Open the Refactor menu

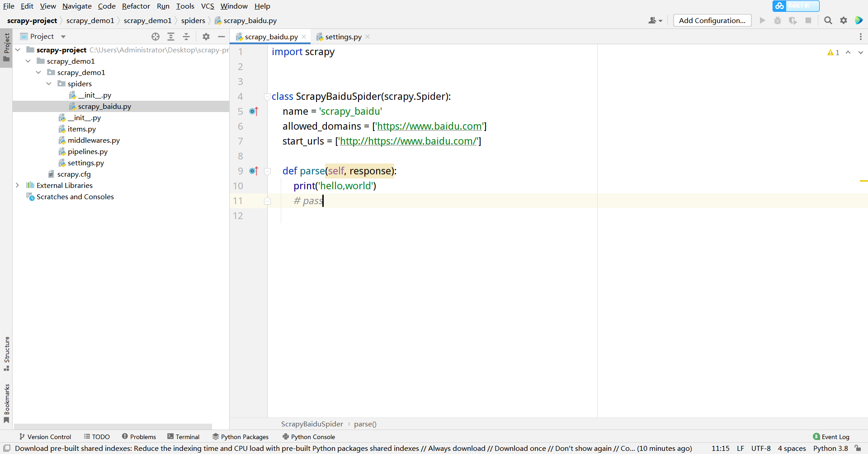tap(136, 6)
